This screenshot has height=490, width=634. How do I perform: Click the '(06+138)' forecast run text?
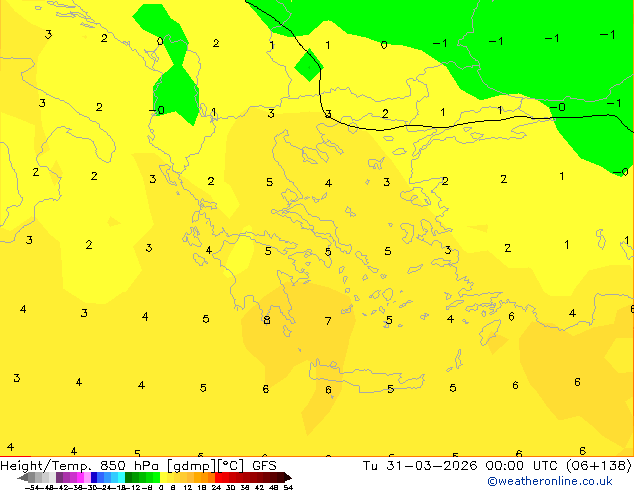[x=599, y=466]
